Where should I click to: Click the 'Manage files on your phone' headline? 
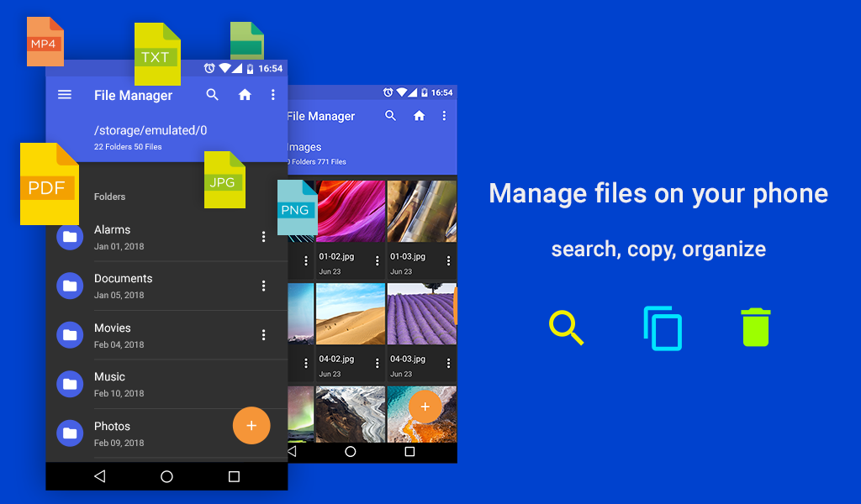coord(658,193)
